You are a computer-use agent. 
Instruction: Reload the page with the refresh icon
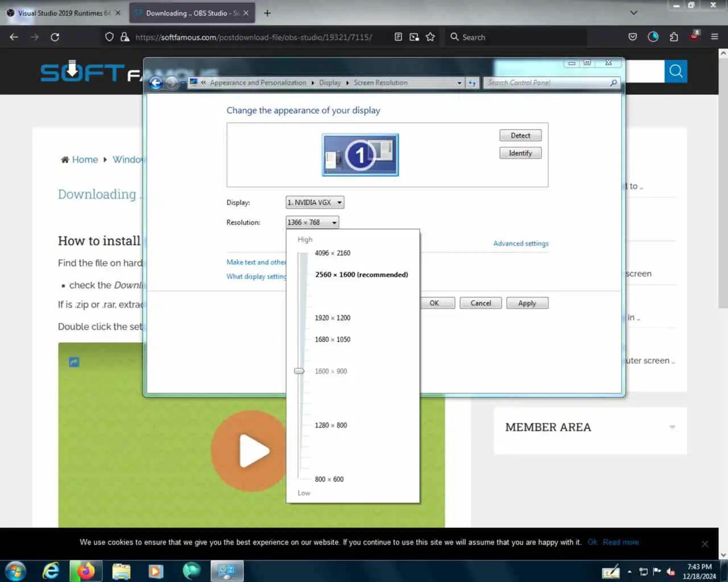pos(55,37)
